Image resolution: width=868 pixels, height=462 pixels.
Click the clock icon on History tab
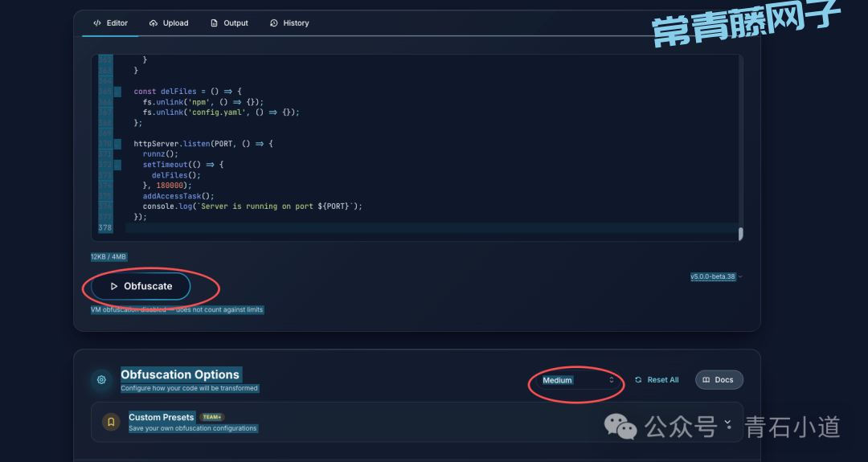click(274, 23)
